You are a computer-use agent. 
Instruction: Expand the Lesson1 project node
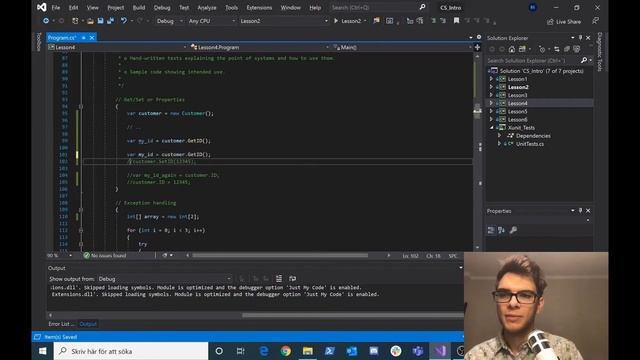coord(491,79)
